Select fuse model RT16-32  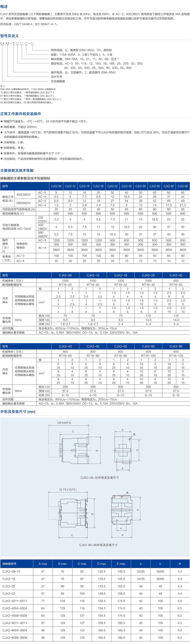(x=121, y=285)
